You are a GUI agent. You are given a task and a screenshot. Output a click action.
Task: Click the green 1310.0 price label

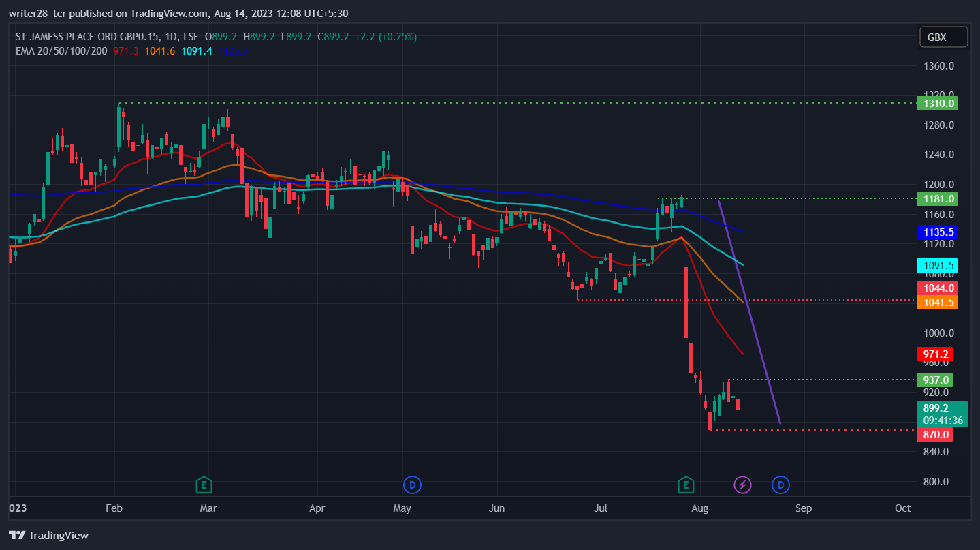click(x=937, y=104)
